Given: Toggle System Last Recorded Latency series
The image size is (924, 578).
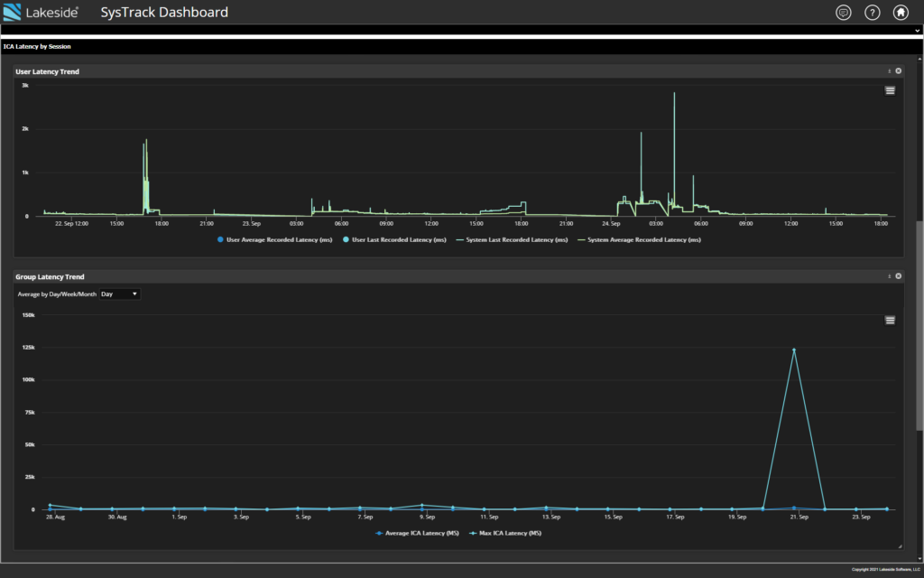Looking at the screenshot, I should [513, 240].
